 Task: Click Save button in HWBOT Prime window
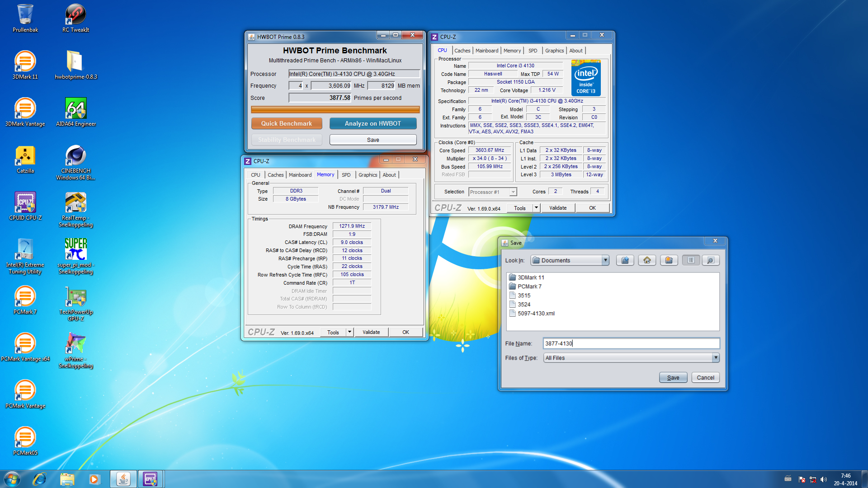pos(373,140)
